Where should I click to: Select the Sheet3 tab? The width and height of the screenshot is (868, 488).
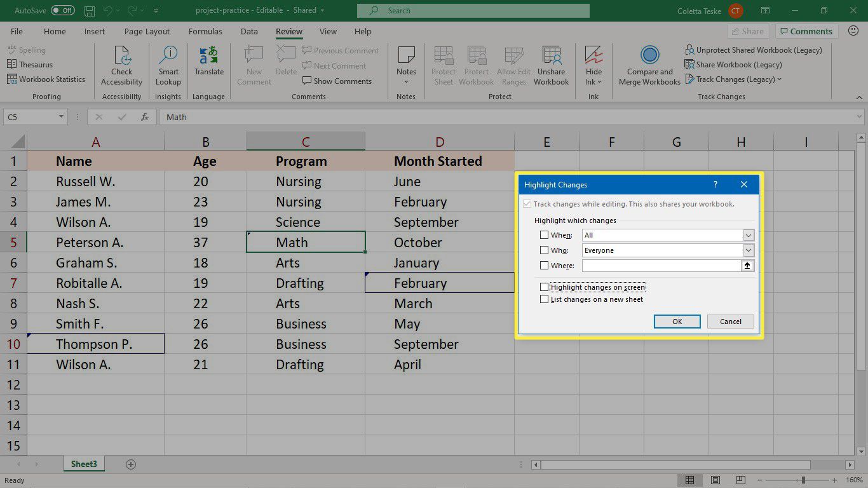(84, 464)
